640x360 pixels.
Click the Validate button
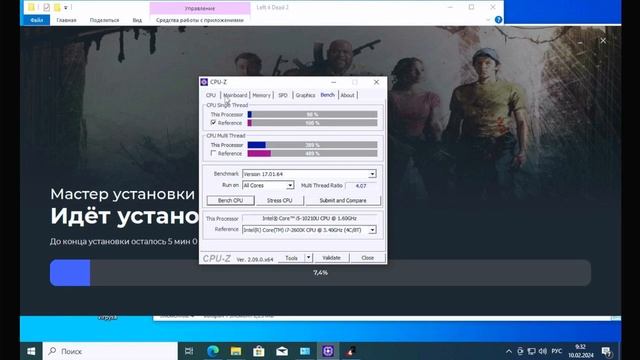pos(331,258)
